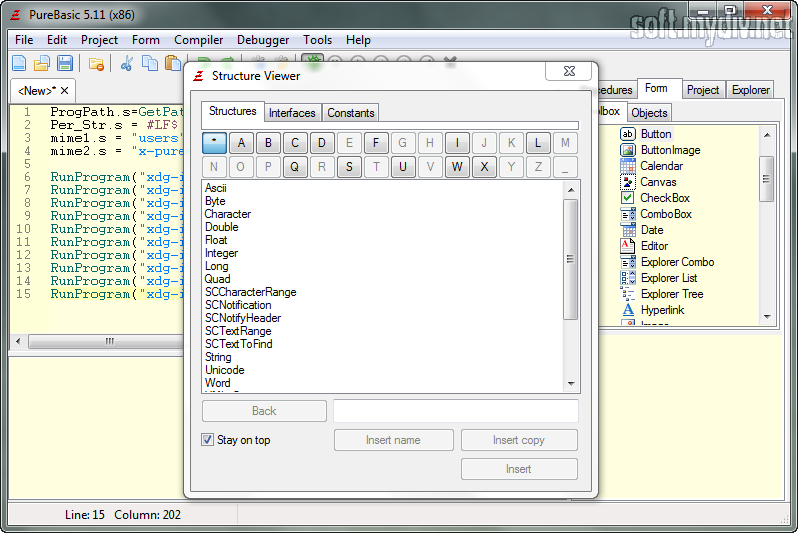The height and width of the screenshot is (533, 798).
Task: Click the Save file toolbar icon
Action: [x=65, y=63]
